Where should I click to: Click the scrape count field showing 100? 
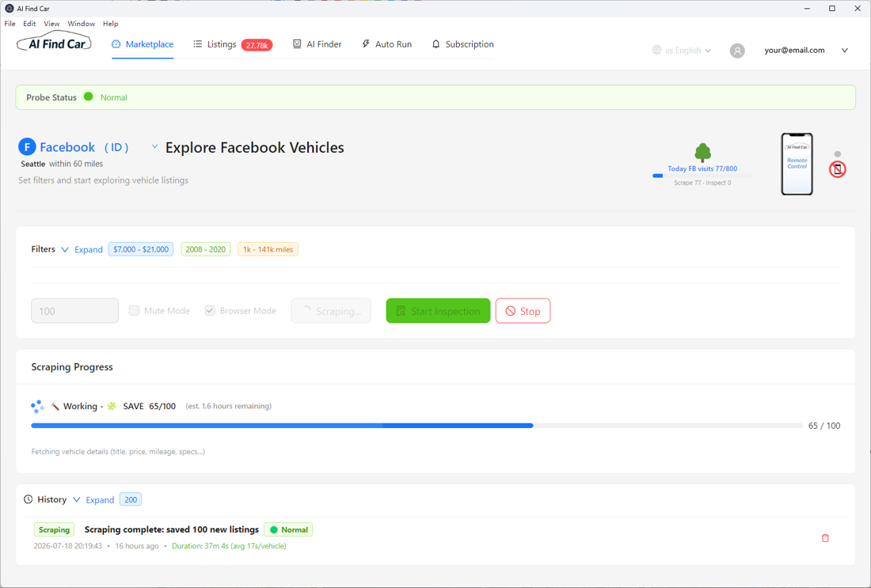75,311
